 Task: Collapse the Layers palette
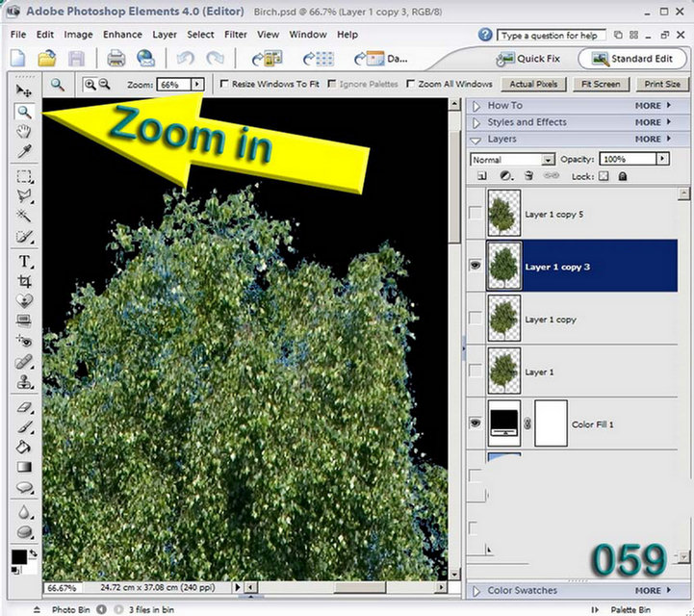(476, 141)
